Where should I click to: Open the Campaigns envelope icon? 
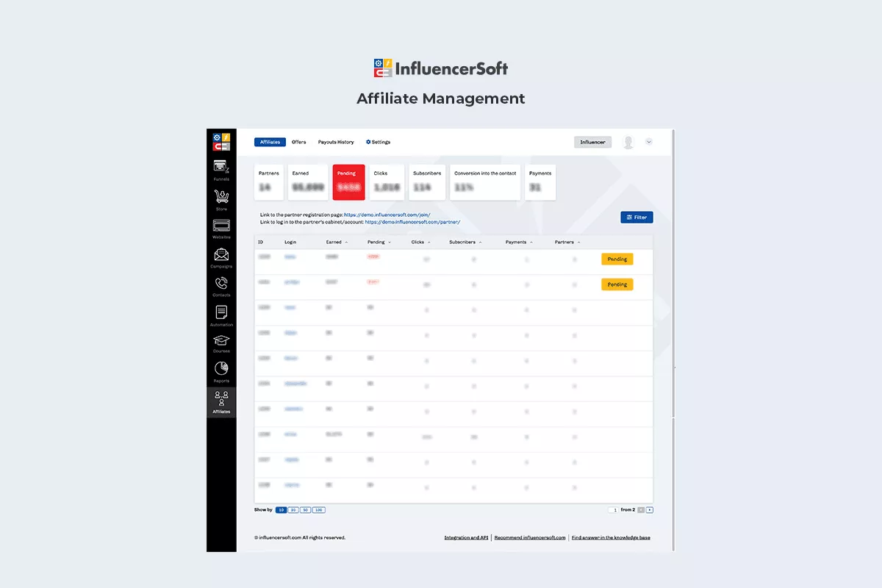pyautogui.click(x=221, y=256)
